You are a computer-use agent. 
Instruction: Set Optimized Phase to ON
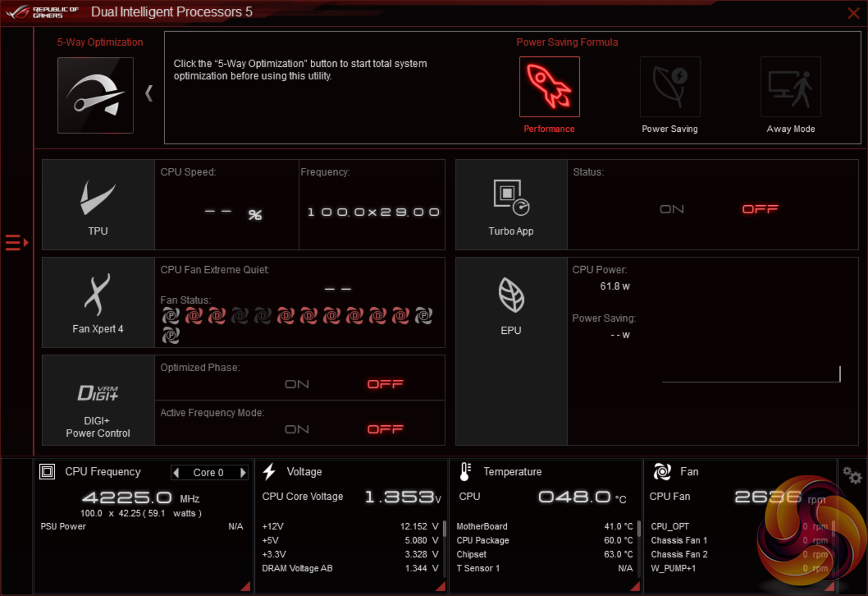(x=297, y=384)
